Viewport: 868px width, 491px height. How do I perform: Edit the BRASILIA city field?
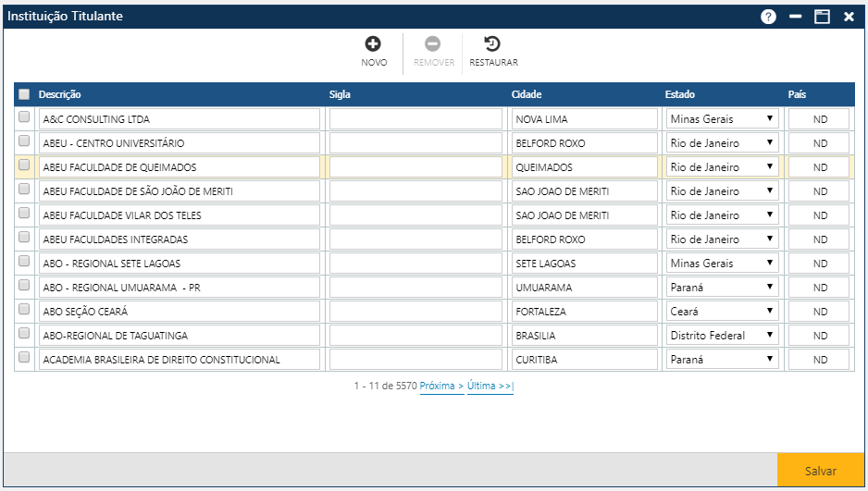585,335
